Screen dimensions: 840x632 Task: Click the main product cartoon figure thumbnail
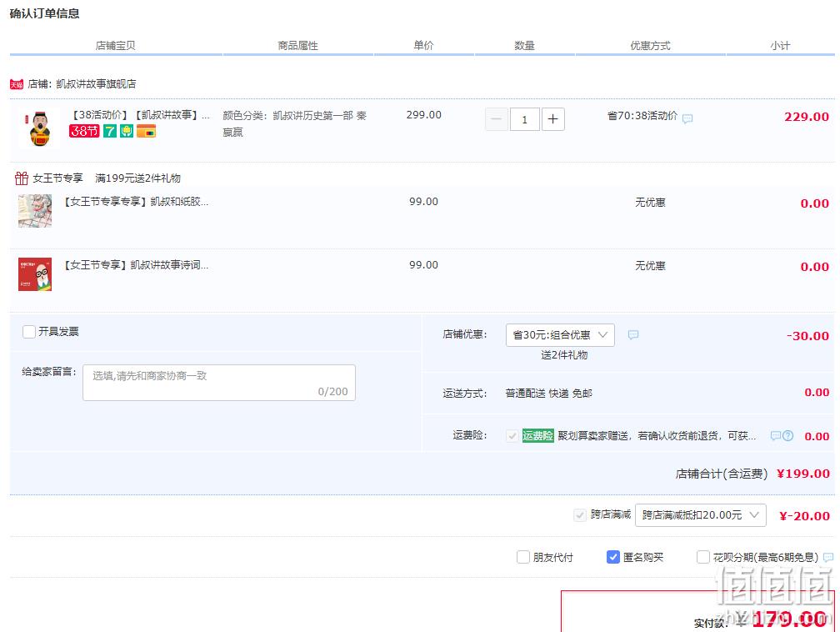38,128
